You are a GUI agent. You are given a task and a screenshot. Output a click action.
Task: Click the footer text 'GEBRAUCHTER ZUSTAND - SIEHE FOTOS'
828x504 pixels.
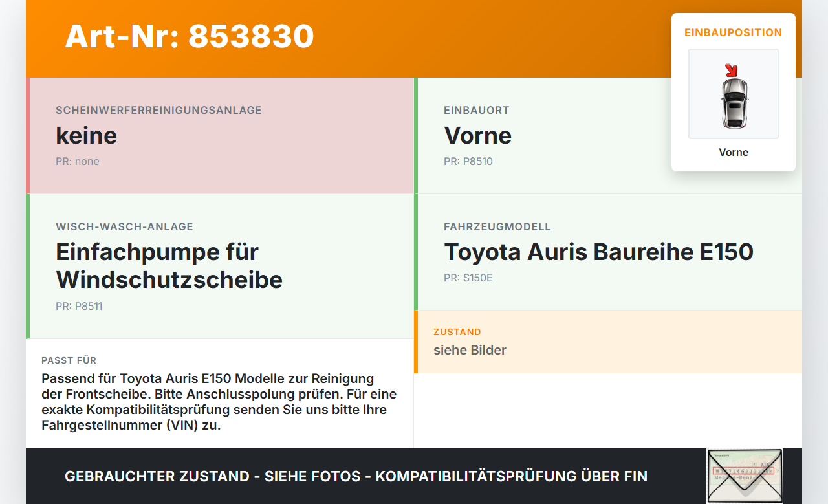tap(213, 476)
